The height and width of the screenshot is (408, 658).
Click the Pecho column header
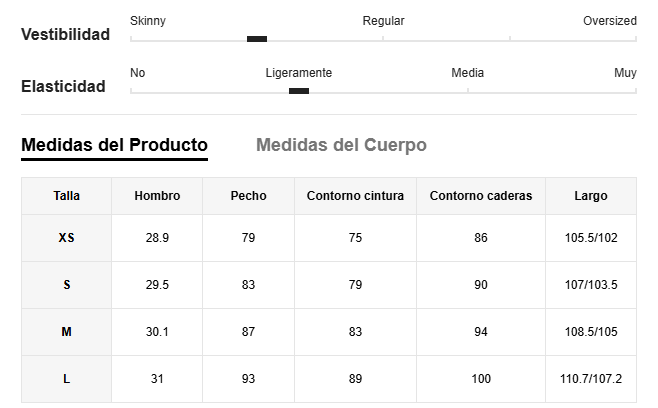(x=248, y=196)
